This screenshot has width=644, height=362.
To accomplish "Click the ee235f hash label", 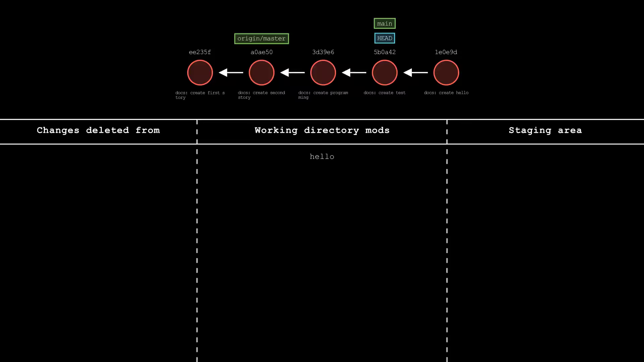I will tap(200, 52).
